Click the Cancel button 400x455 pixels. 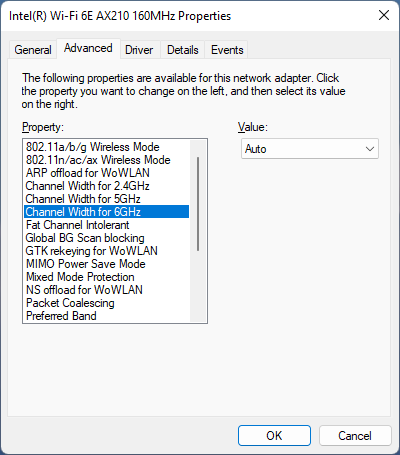(355, 435)
